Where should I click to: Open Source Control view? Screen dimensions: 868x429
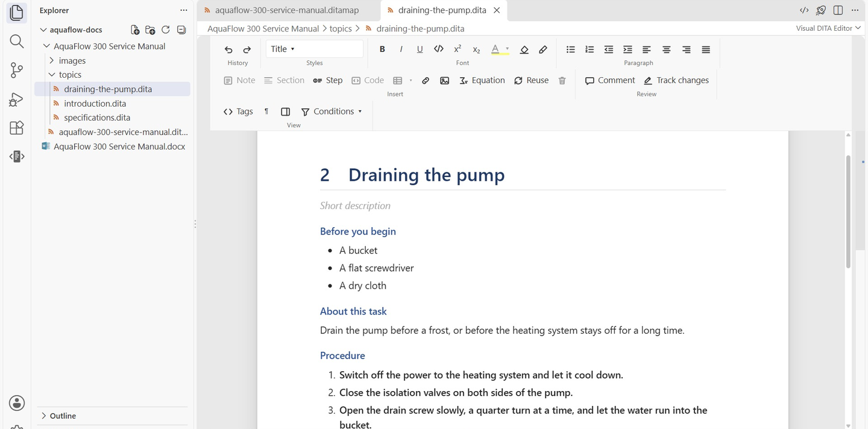pos(17,70)
